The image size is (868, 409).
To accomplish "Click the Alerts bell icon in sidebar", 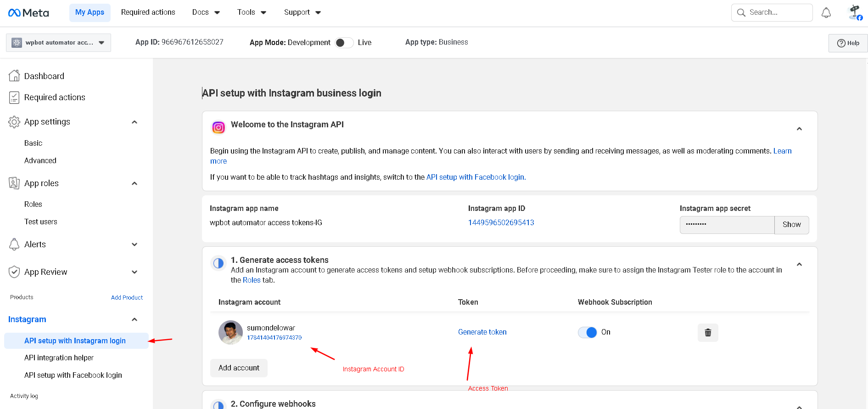I will pos(14,244).
